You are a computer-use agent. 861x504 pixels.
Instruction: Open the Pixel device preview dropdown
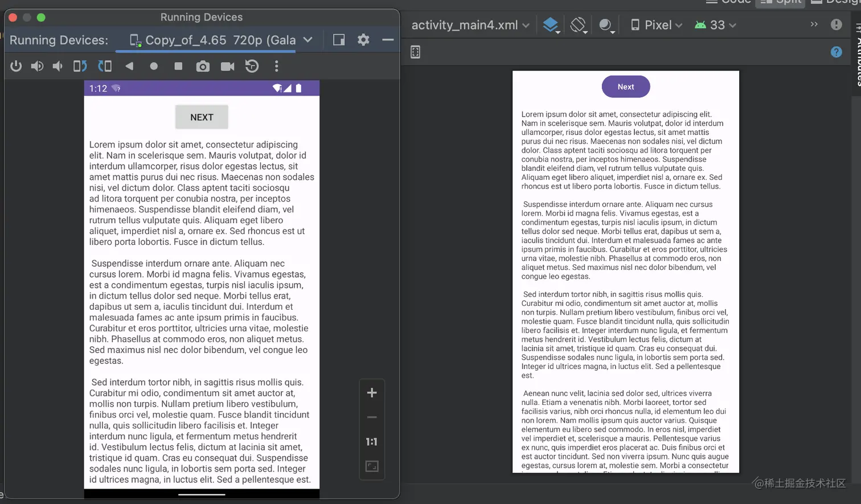pyautogui.click(x=657, y=25)
